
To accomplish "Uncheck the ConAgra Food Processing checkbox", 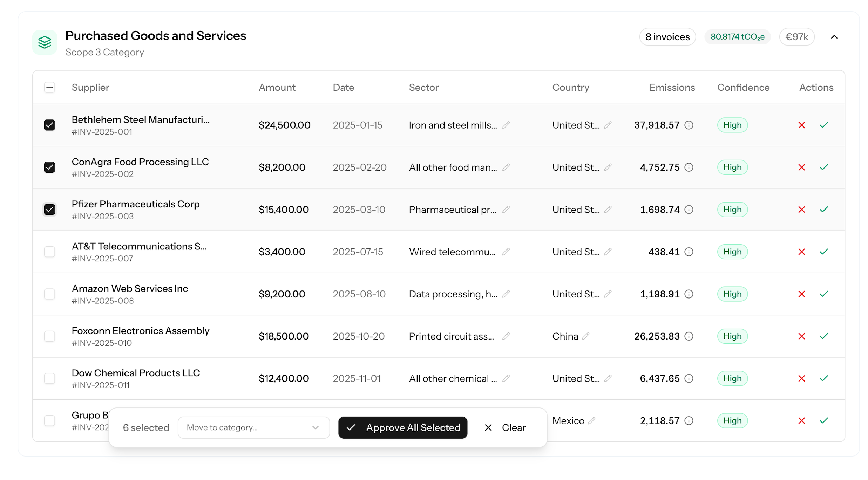I will [49, 167].
